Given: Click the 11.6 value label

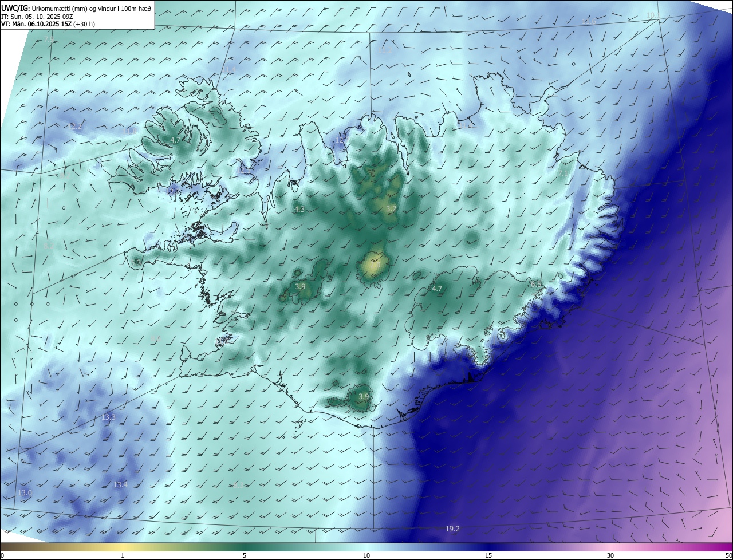Looking at the screenshot, I should [x=589, y=22].
